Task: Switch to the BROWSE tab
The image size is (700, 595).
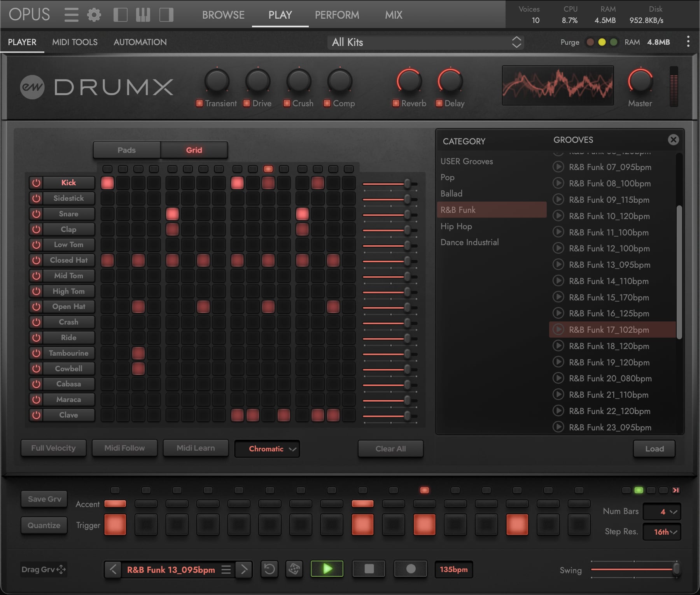Action: point(223,15)
